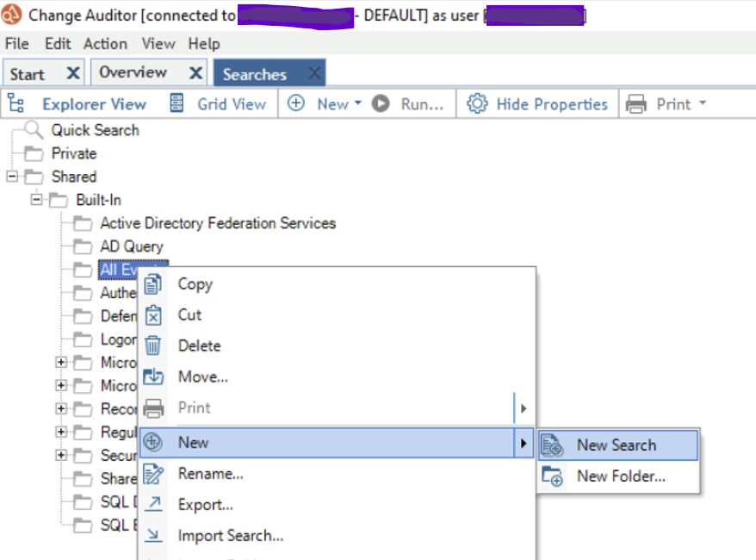Select the Explorer View icon
This screenshot has height=560, width=756.
pos(17,103)
